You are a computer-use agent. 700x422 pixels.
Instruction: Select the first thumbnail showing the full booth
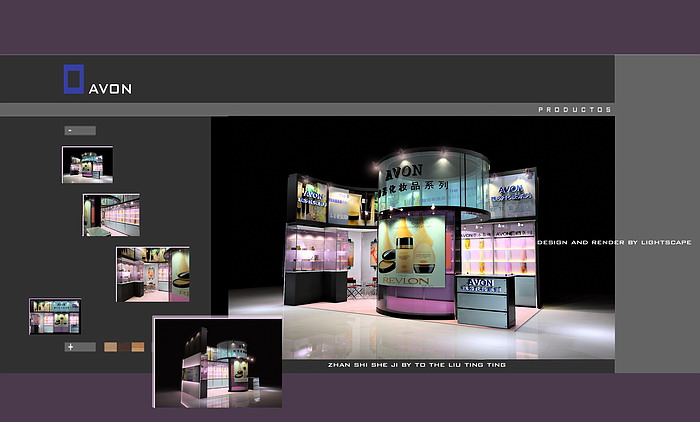pos(88,164)
